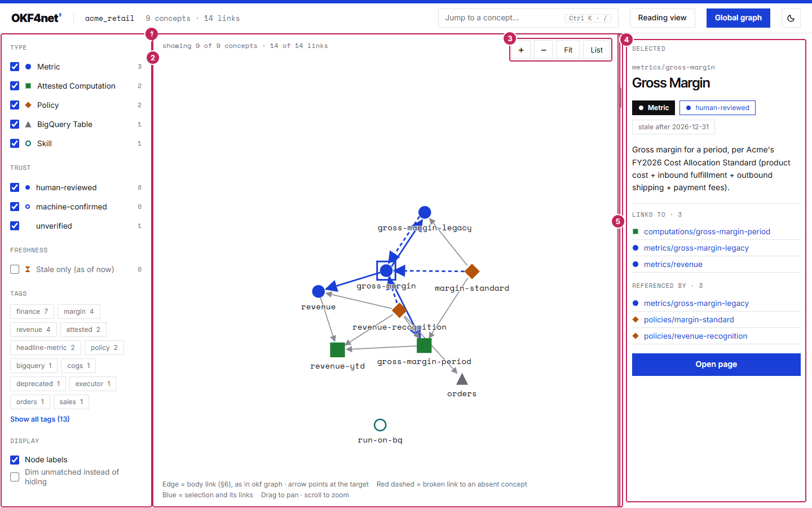Zoom in with the plus button
This screenshot has width=812, height=508.
pos(521,50)
